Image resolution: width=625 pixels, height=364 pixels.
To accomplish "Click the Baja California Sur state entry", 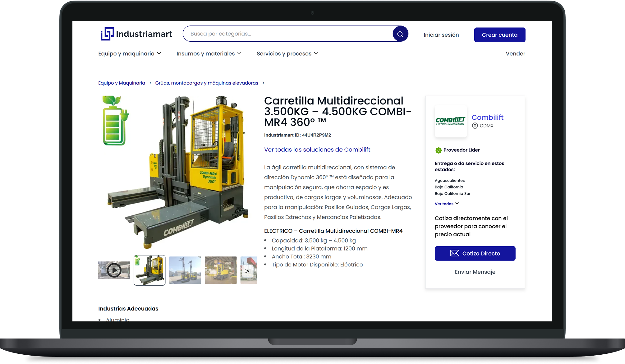I will point(453,194).
